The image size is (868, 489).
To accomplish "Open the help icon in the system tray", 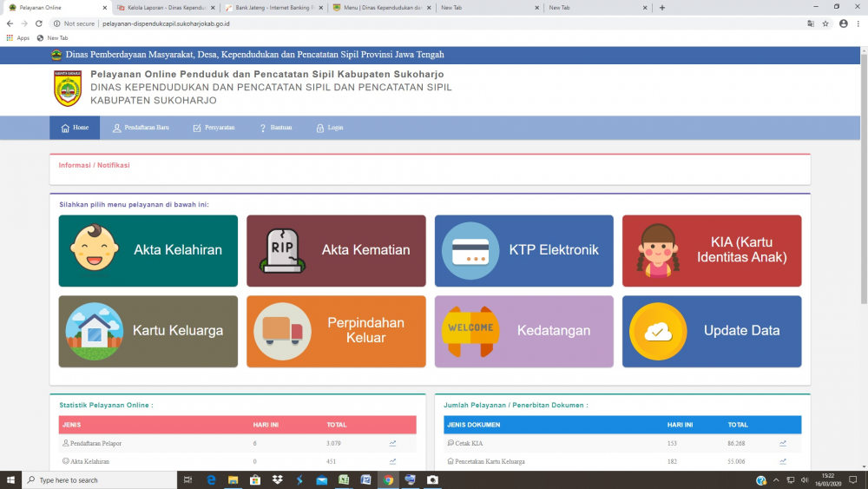I will point(761,480).
